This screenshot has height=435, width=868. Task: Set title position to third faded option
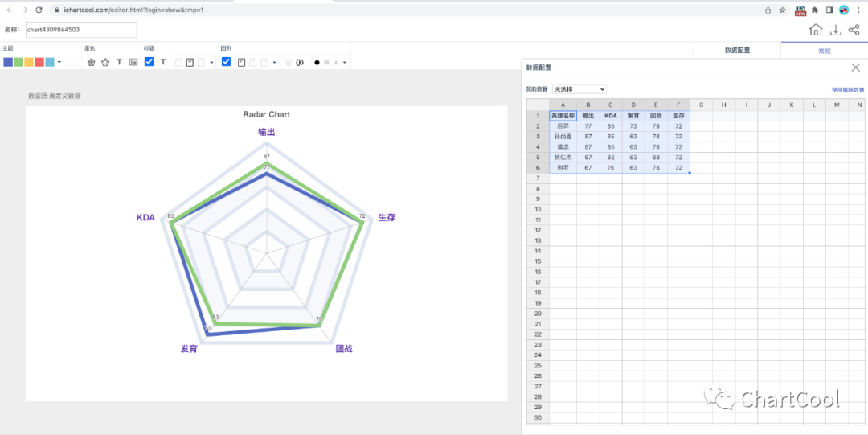pyautogui.click(x=201, y=62)
